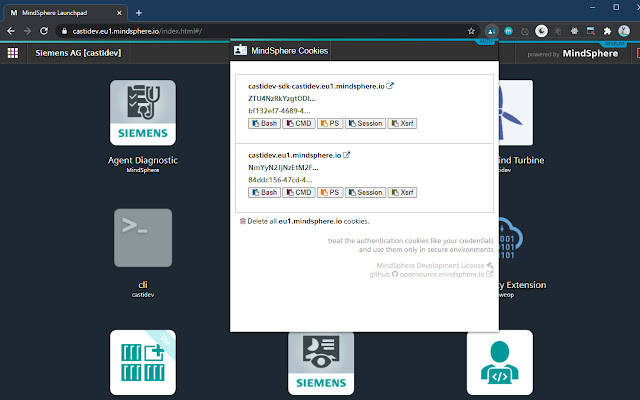The image size is (640, 400).
Task: Copy CMD for castidev-sdk cookie
Action: (299, 123)
